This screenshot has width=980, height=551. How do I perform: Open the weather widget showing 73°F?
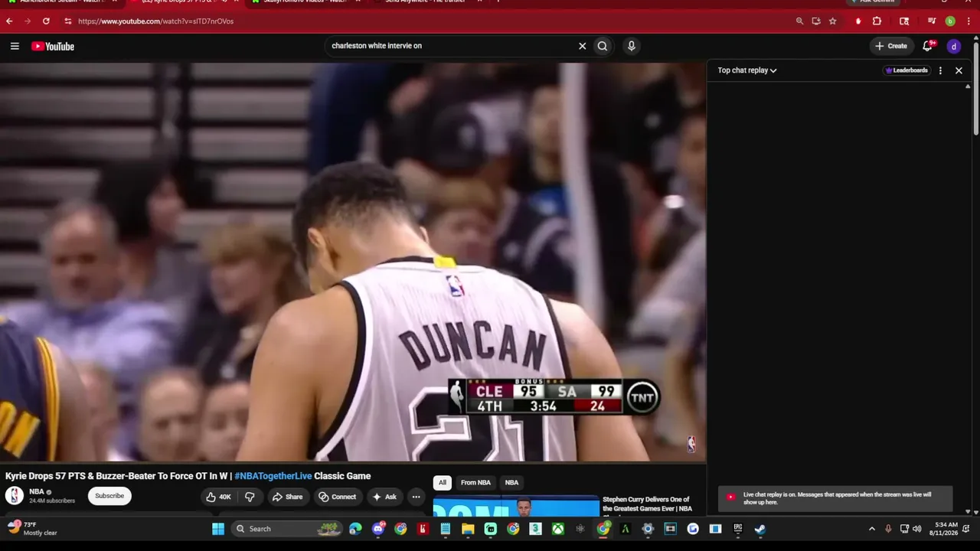[32, 529]
